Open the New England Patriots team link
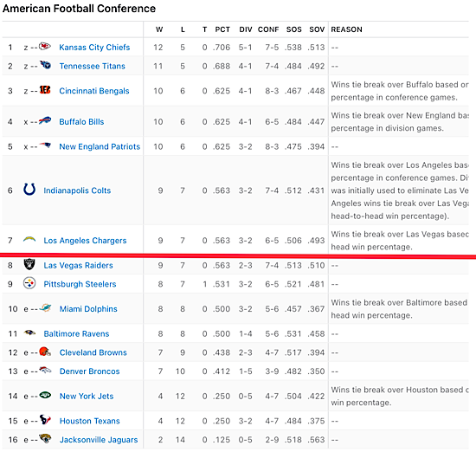This screenshot has width=476, height=452. (100, 146)
